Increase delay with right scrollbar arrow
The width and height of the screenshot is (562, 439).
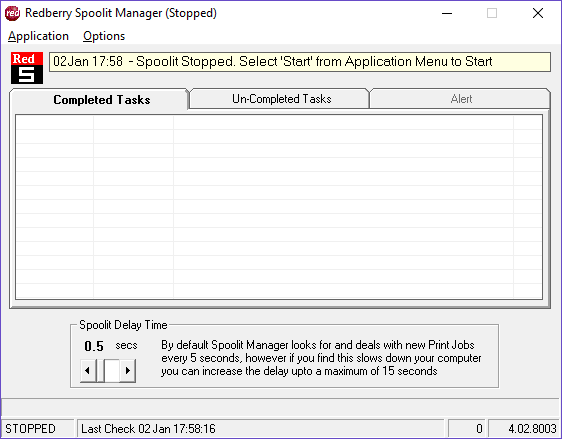click(128, 370)
